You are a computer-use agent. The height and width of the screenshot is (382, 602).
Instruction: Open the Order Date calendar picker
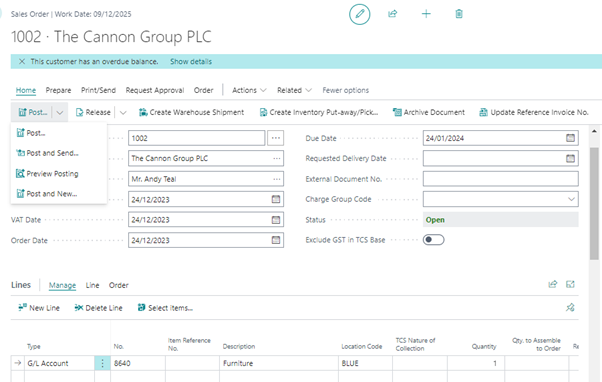pos(276,240)
